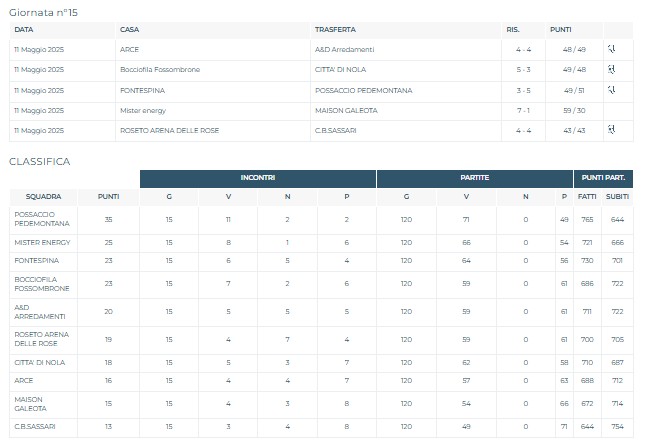
Task: Select home team Bocciofila Fossombrone in match list
Action: point(160,69)
